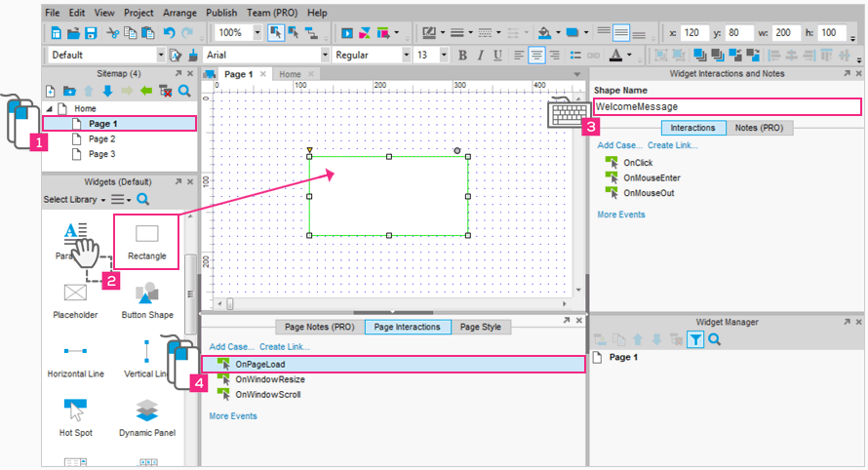Add a new folder in Sitemap
The height and width of the screenshot is (470, 868).
point(69,90)
